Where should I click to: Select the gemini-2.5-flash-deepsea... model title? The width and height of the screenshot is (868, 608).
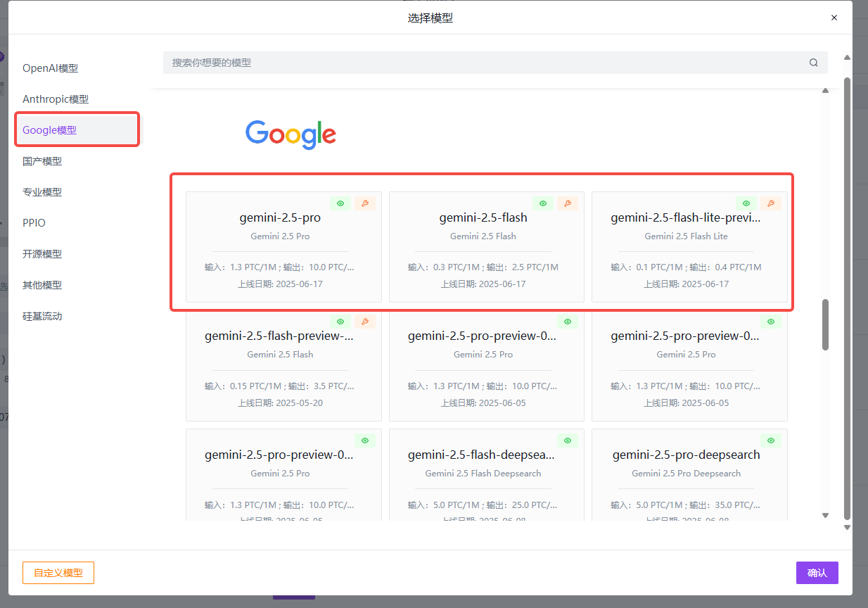[482, 455]
